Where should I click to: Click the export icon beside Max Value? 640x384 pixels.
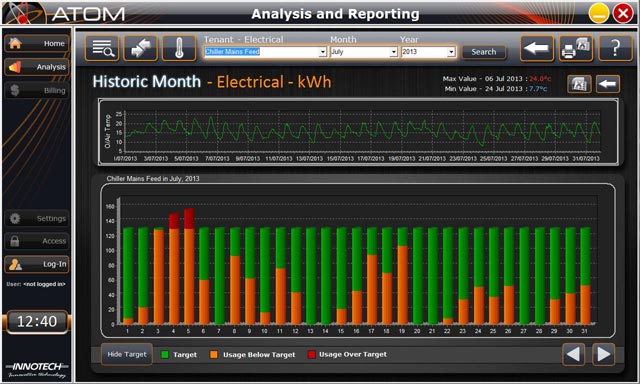click(x=579, y=84)
